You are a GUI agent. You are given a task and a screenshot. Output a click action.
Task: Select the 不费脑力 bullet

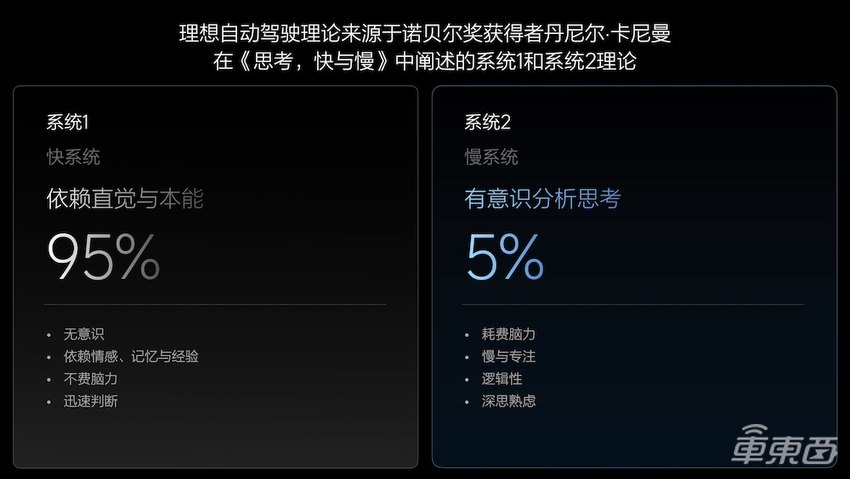tap(91, 379)
